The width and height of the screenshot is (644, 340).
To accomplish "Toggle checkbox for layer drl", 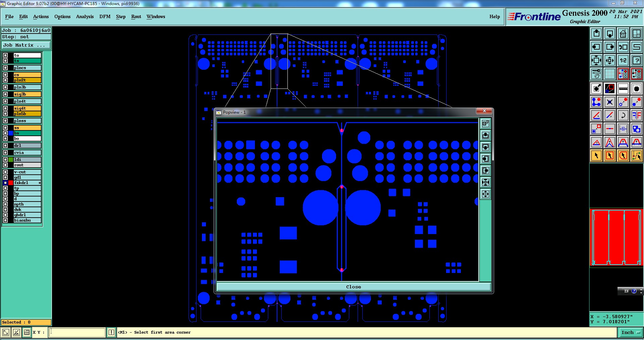I will 5,146.
